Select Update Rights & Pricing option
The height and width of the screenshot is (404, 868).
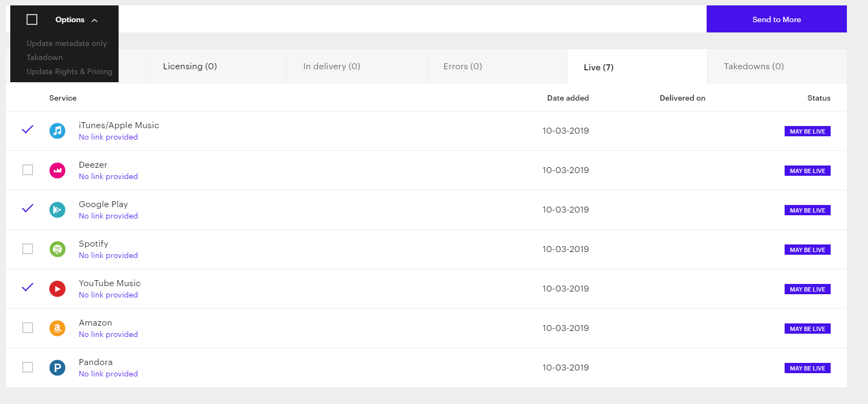pos(69,71)
